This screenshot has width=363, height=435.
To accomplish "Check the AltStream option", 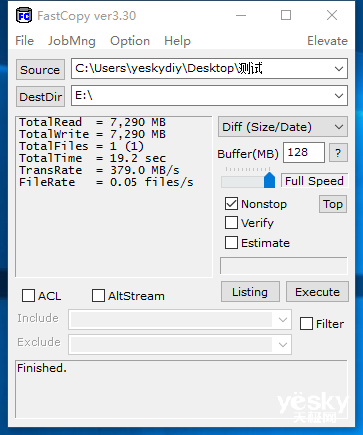I will coord(98,295).
